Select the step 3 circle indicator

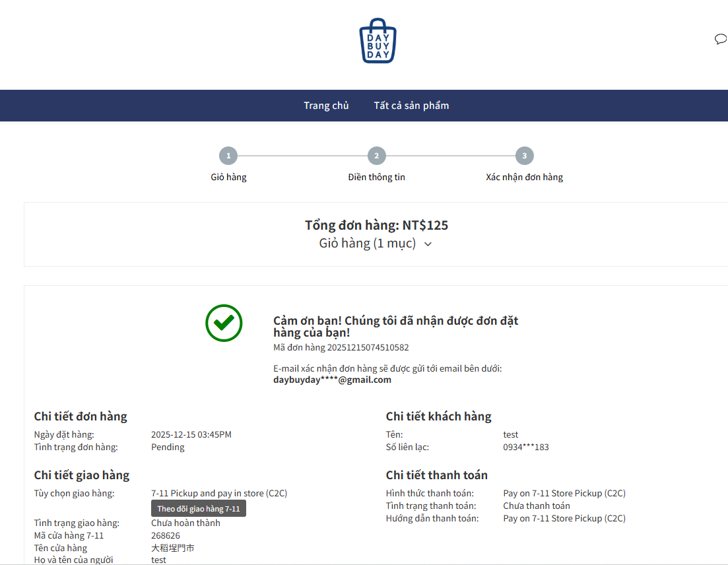pyautogui.click(x=524, y=156)
